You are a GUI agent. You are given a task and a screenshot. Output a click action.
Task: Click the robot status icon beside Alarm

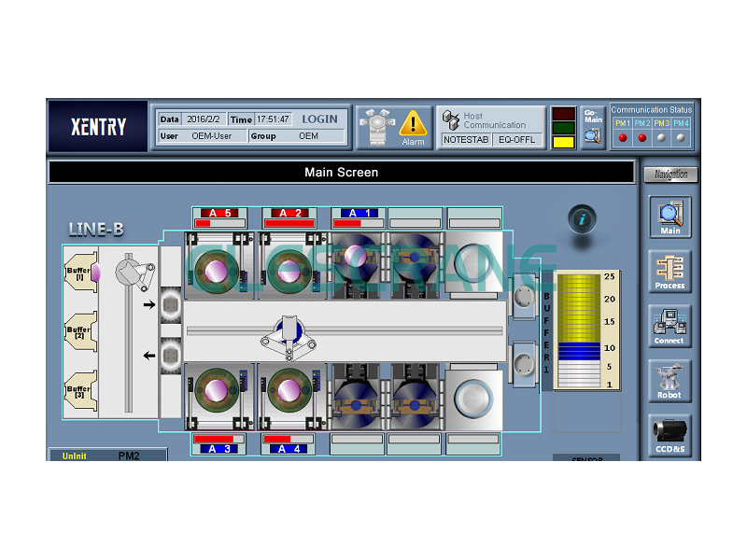click(x=377, y=127)
